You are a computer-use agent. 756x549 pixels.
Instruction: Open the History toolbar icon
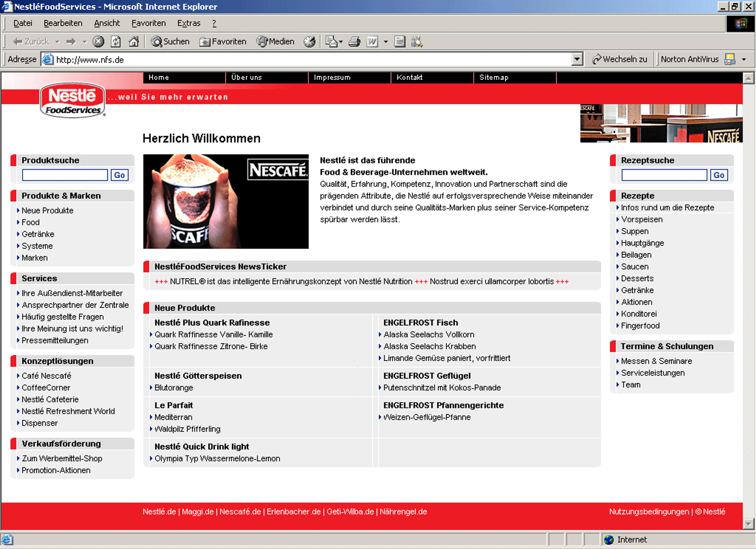[309, 42]
